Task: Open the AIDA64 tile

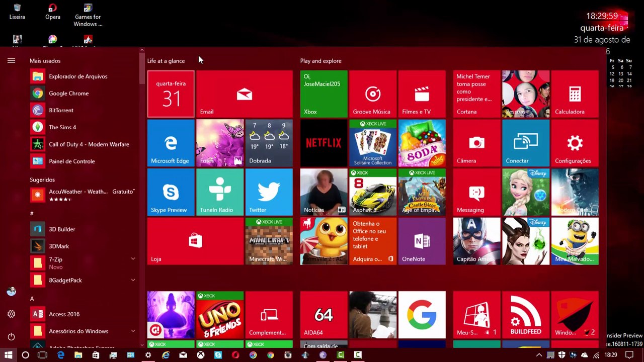Action: pos(324,315)
